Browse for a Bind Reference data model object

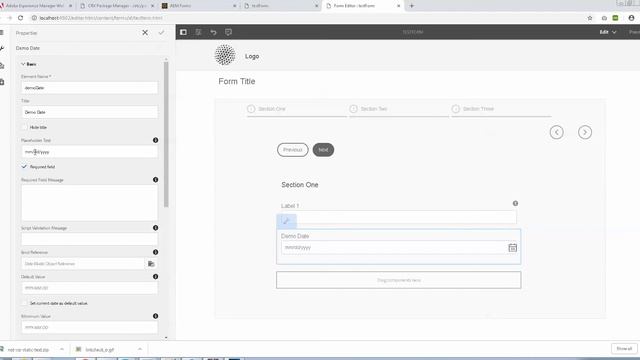151,264
